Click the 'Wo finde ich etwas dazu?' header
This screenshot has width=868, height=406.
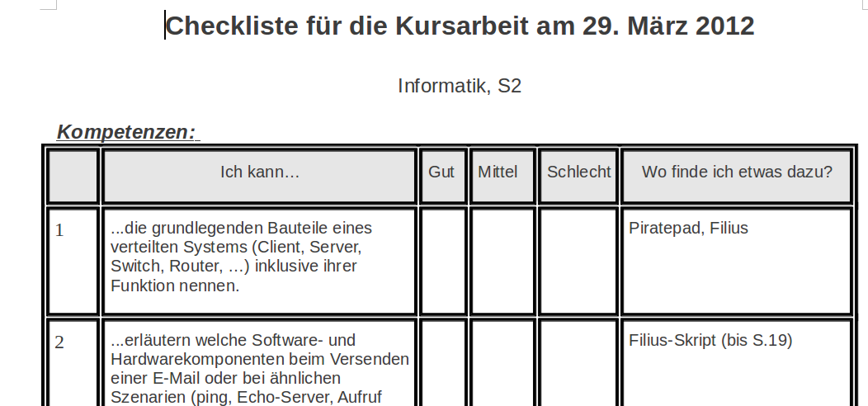[736, 172]
